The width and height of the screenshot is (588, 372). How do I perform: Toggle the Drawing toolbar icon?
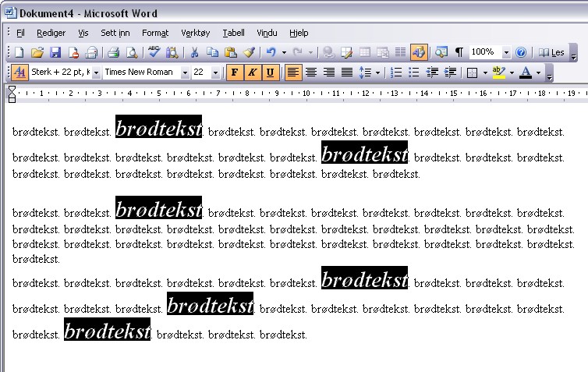(419, 52)
